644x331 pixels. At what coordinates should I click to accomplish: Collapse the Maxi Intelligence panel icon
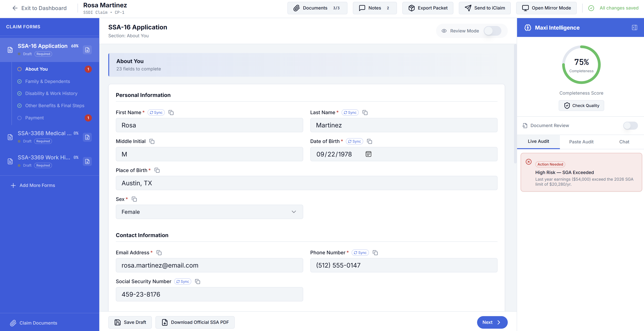(x=634, y=27)
